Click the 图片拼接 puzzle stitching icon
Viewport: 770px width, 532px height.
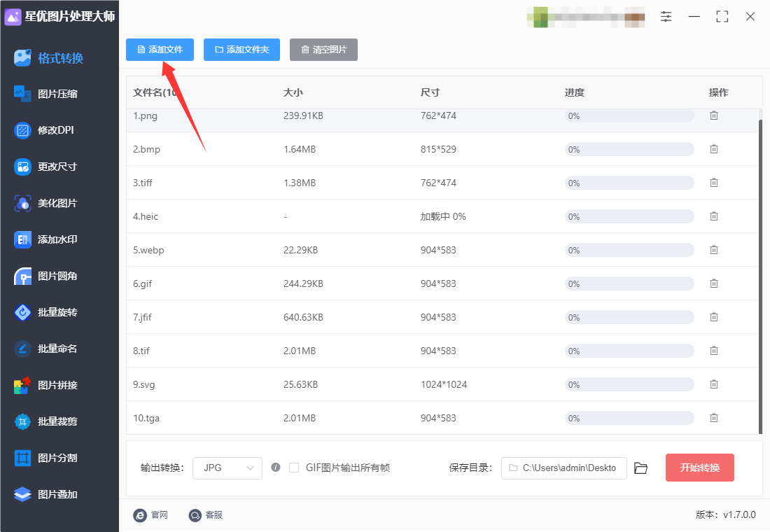point(22,385)
